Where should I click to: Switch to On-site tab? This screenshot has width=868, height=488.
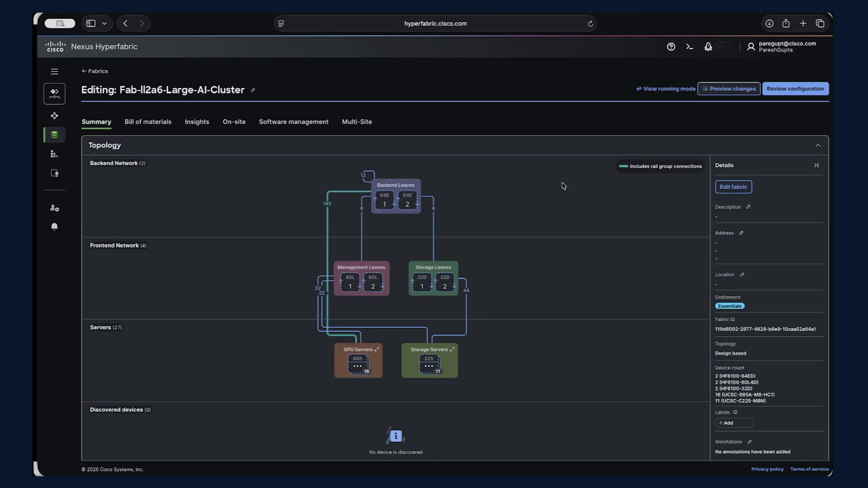234,122
